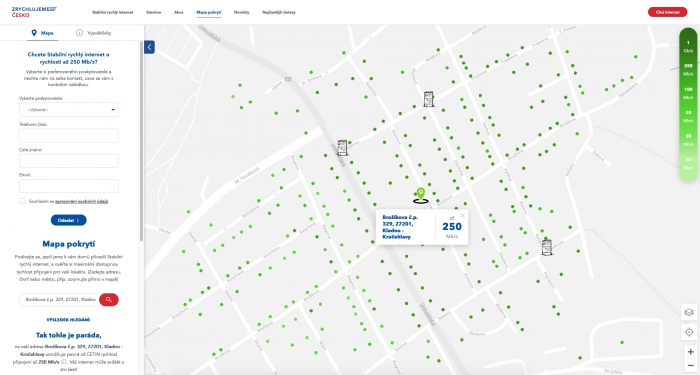Screen dimensions: 700x375
Task: Switch to the Vysvětlivky tab
Action: tap(94, 33)
